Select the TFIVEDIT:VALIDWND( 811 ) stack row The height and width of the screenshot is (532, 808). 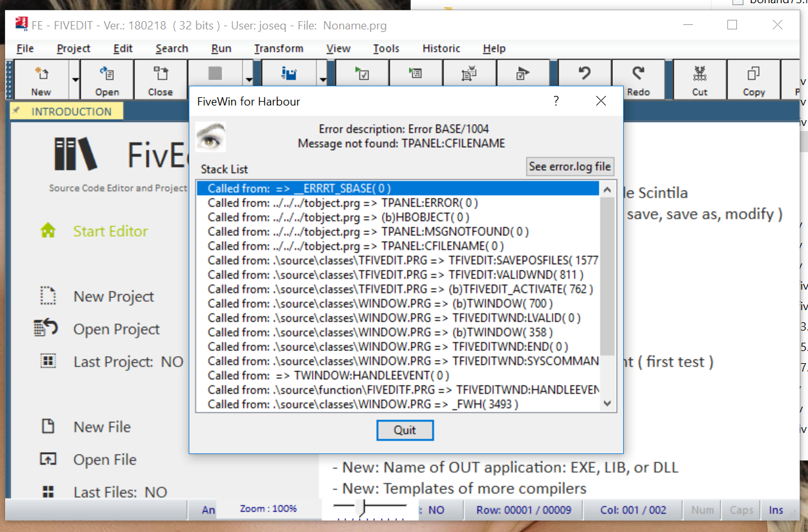[x=398, y=275]
